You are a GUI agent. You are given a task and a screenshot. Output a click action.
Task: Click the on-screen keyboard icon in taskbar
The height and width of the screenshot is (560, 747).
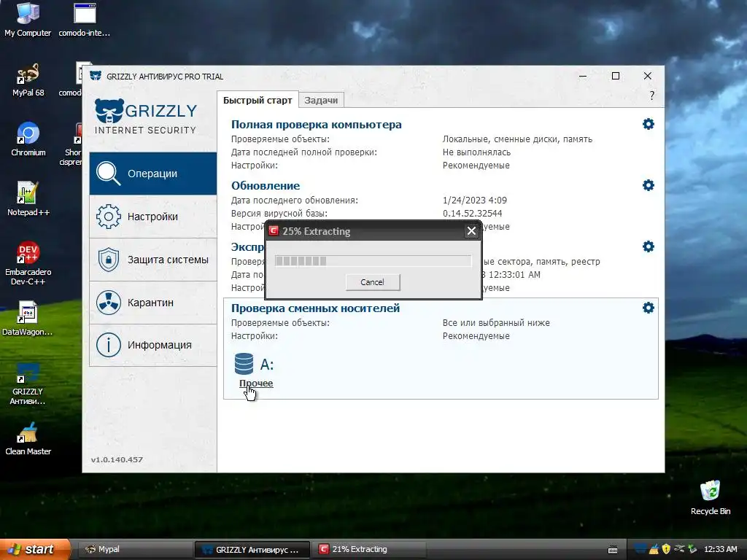click(613, 550)
